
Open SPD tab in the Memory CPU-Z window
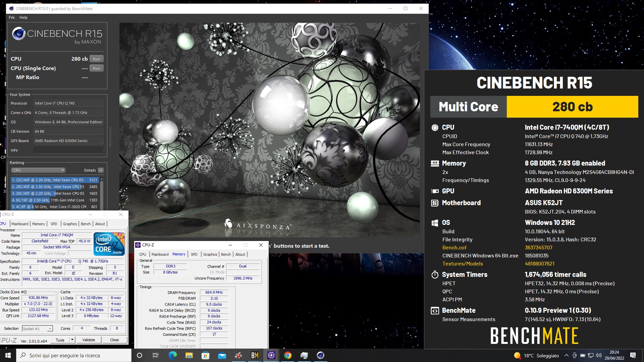(x=194, y=254)
